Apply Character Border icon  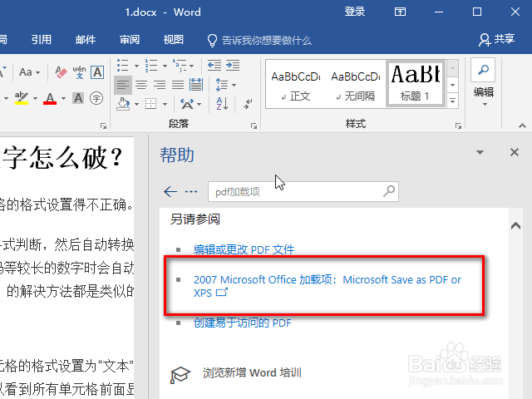coord(97,72)
